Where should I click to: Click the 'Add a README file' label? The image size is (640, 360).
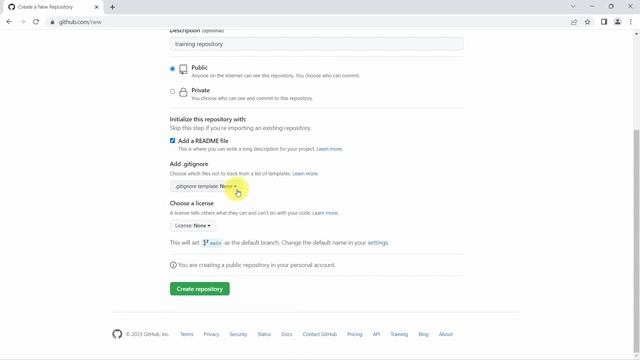(203, 140)
